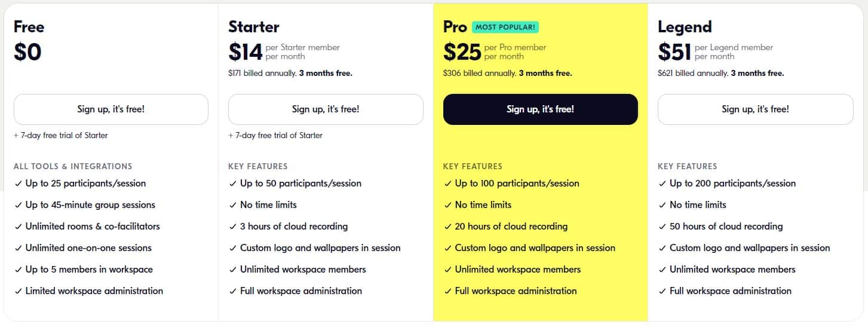Click checkmark beside Limited workspace administration

point(18,292)
